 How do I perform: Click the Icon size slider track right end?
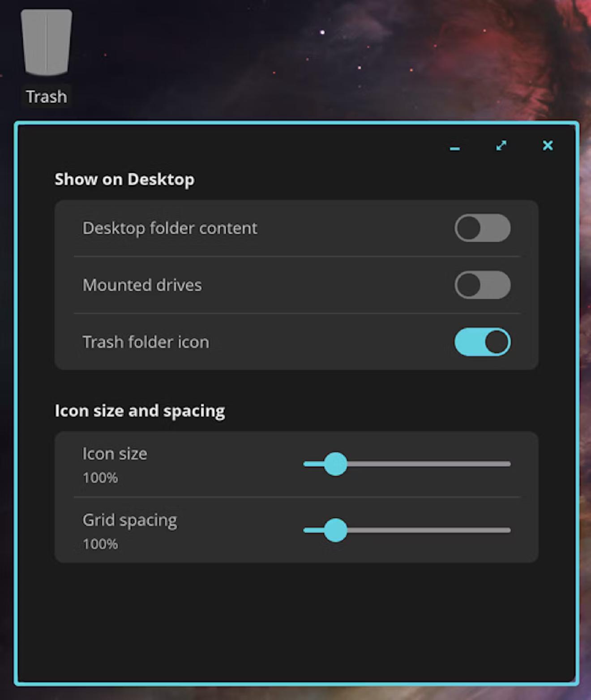coord(508,464)
